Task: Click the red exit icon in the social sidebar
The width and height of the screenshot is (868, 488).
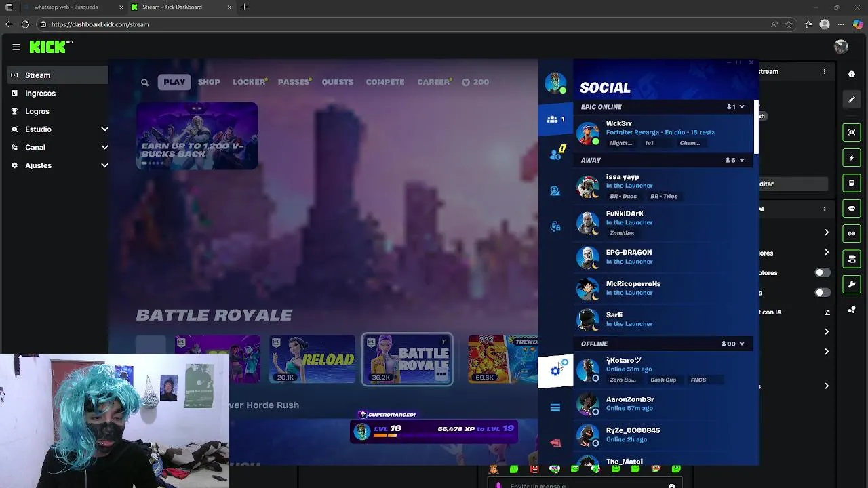Action: click(x=555, y=443)
